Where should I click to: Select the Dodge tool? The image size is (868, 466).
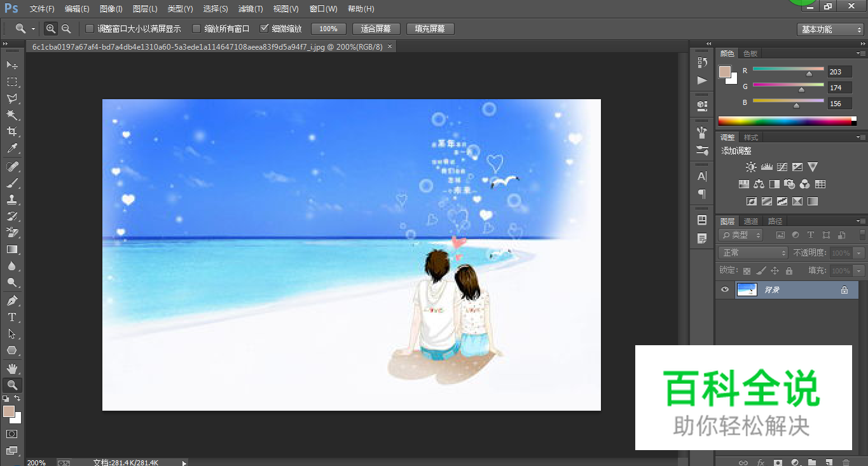12,282
